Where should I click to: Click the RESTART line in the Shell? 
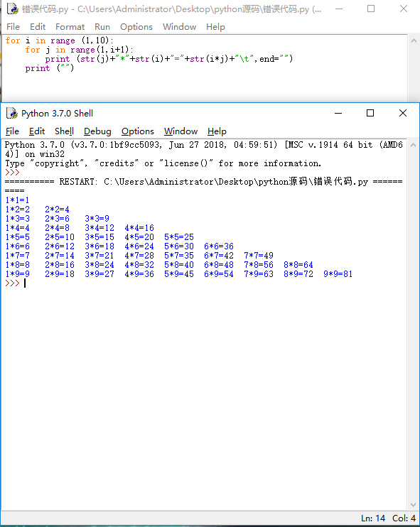(x=203, y=186)
